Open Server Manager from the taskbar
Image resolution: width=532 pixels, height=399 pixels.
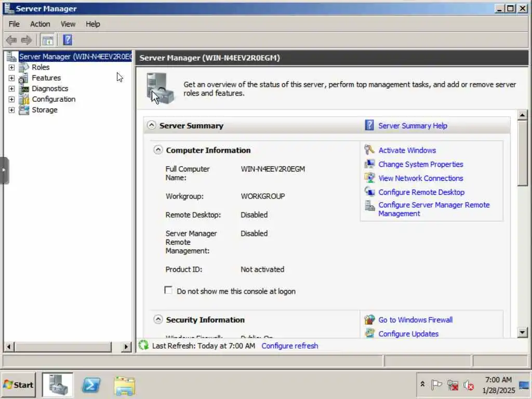(x=57, y=385)
